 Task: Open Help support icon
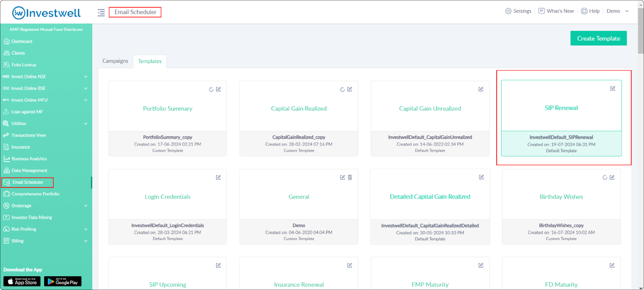584,11
